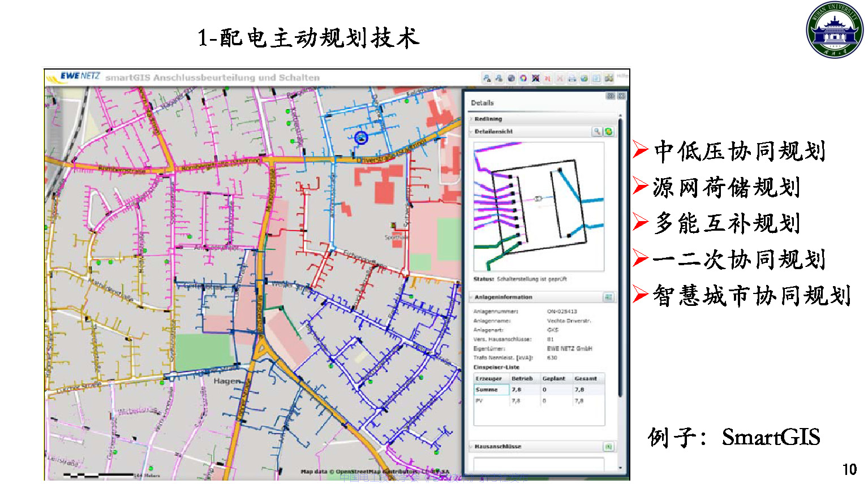Open the color wheel toolbar icon
Image resolution: width=868 pixels, height=484 pixels.
pos(523,79)
